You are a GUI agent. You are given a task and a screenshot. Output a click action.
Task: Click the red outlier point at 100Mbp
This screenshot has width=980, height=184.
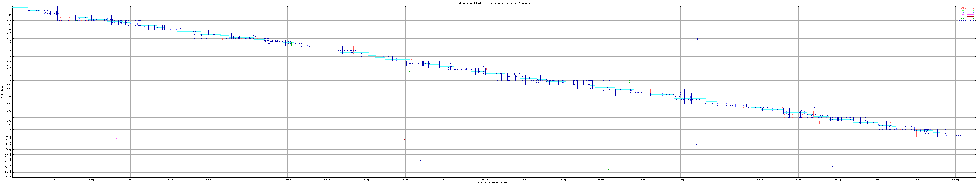click(404, 139)
